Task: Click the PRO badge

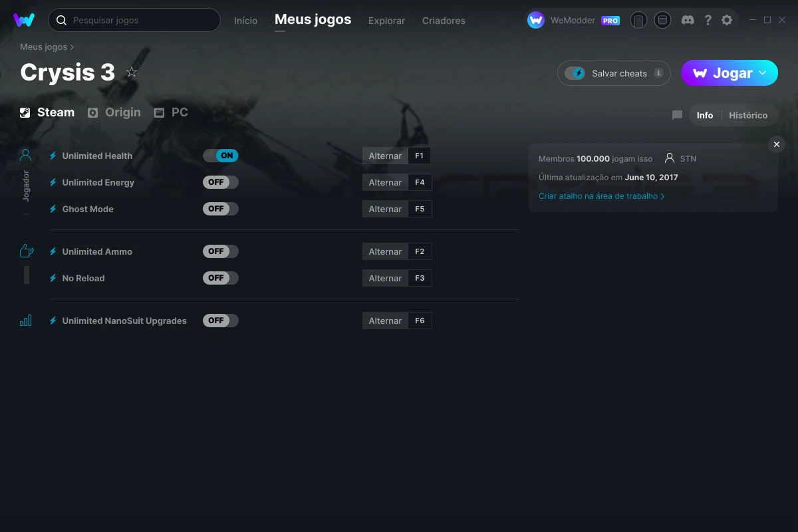Action: coord(610,21)
